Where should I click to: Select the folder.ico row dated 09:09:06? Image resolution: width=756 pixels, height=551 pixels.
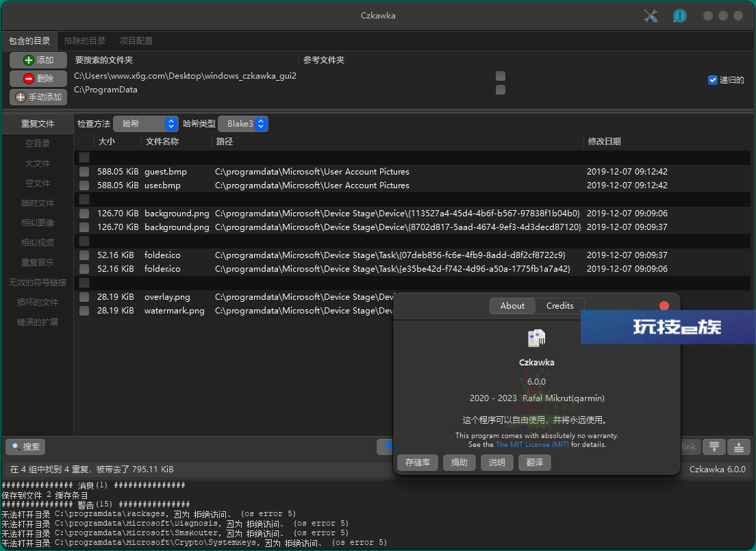coord(412,269)
